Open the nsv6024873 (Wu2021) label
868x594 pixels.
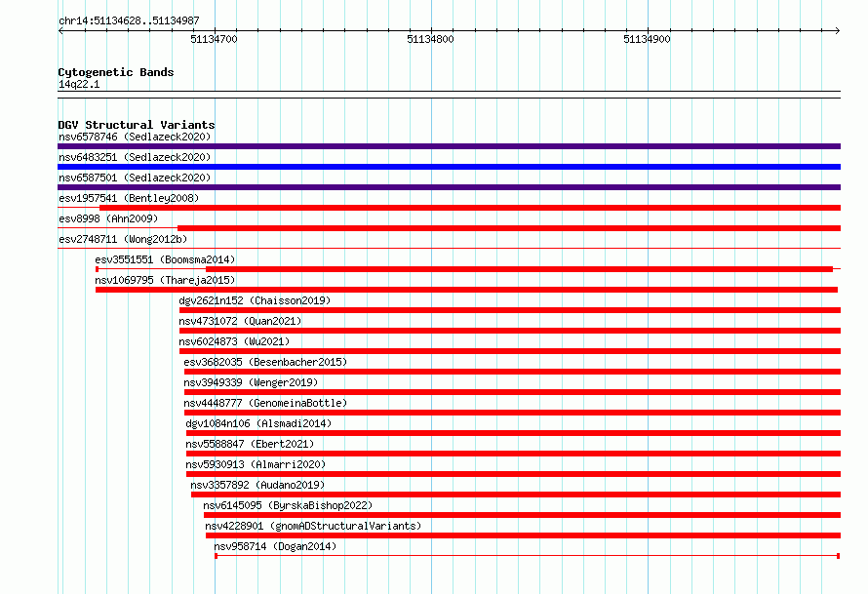click(x=234, y=341)
